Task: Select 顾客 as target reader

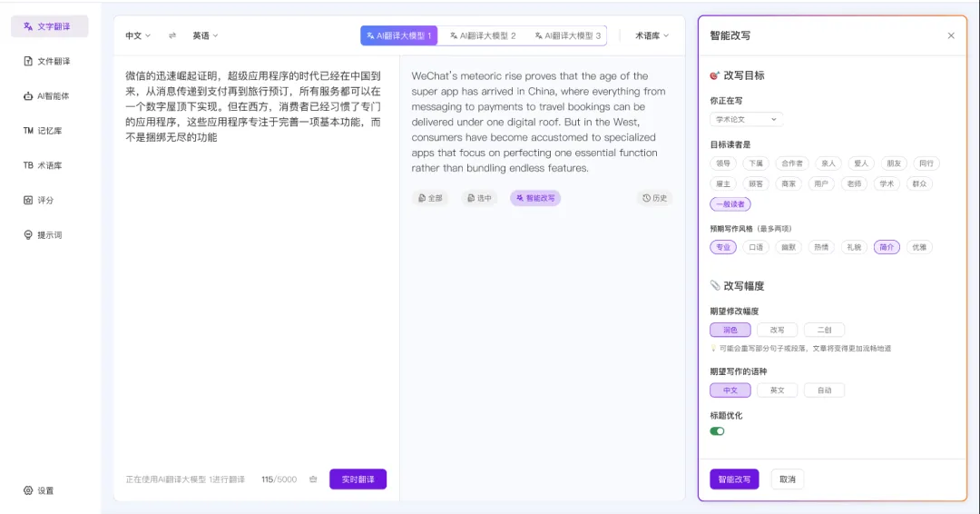Action: pos(756,183)
